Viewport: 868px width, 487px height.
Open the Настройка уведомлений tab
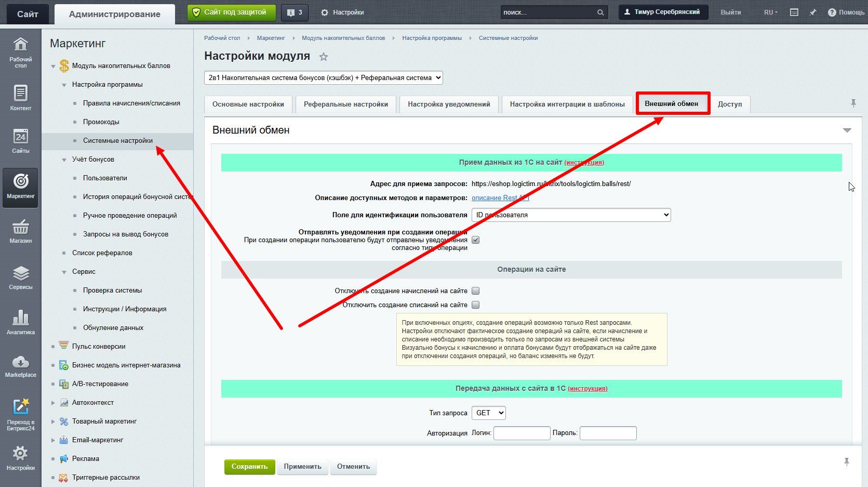click(449, 104)
